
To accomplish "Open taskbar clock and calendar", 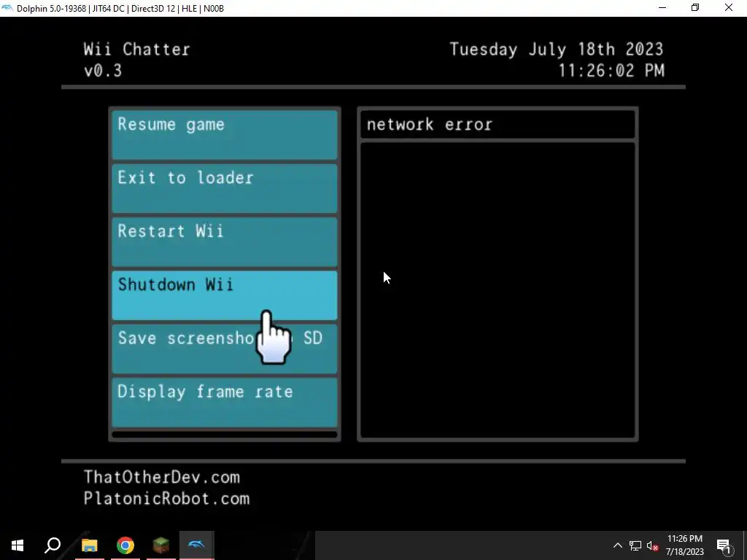I will tap(684, 545).
